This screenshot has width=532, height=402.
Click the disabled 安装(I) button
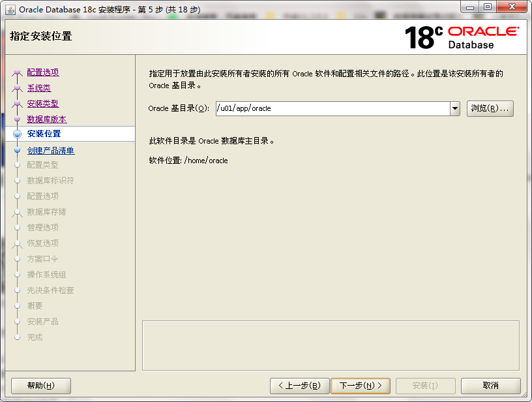(x=426, y=386)
